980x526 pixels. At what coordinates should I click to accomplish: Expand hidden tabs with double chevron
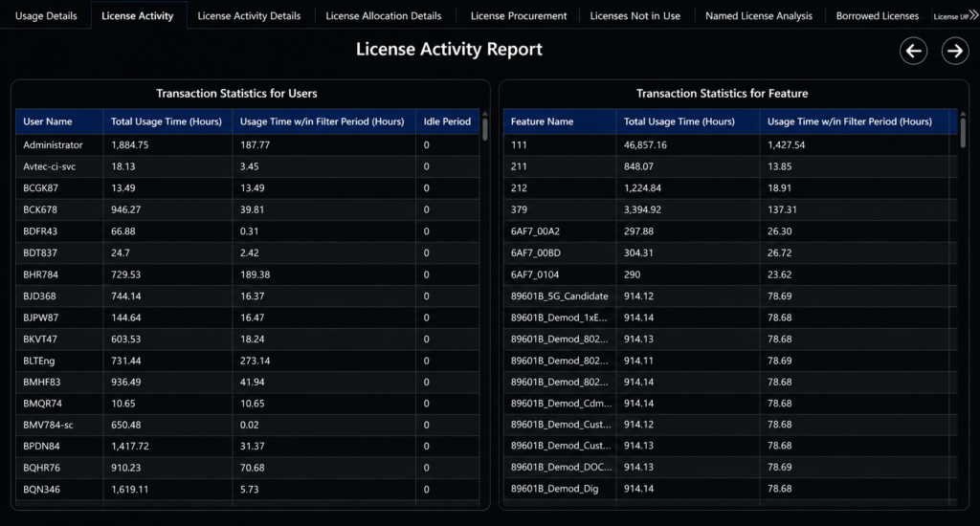point(973,15)
